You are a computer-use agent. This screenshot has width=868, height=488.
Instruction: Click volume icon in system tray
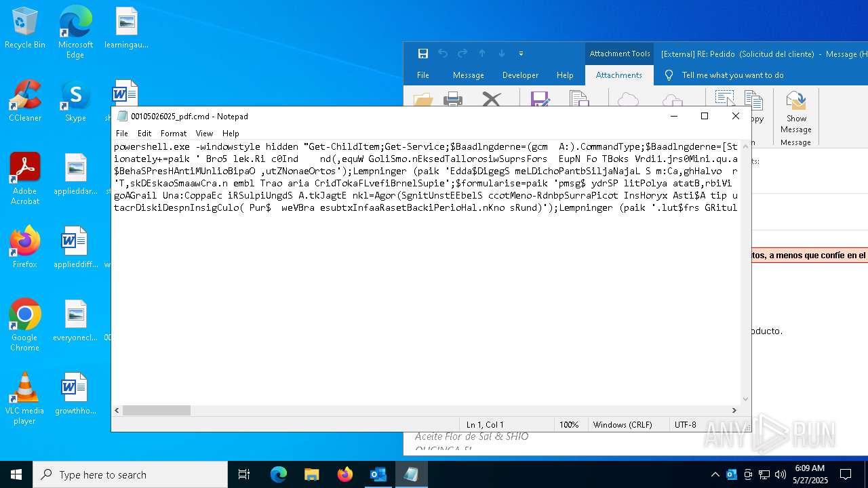coord(781,474)
